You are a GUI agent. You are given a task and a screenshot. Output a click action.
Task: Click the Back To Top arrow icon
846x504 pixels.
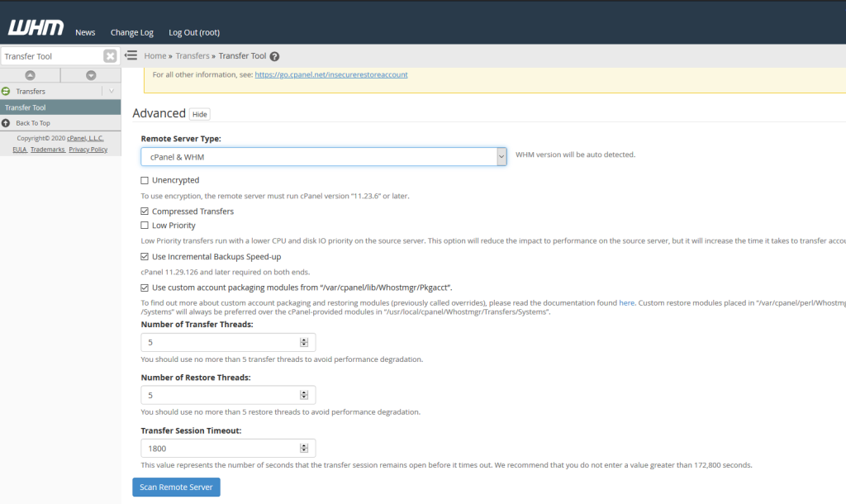tap(7, 123)
